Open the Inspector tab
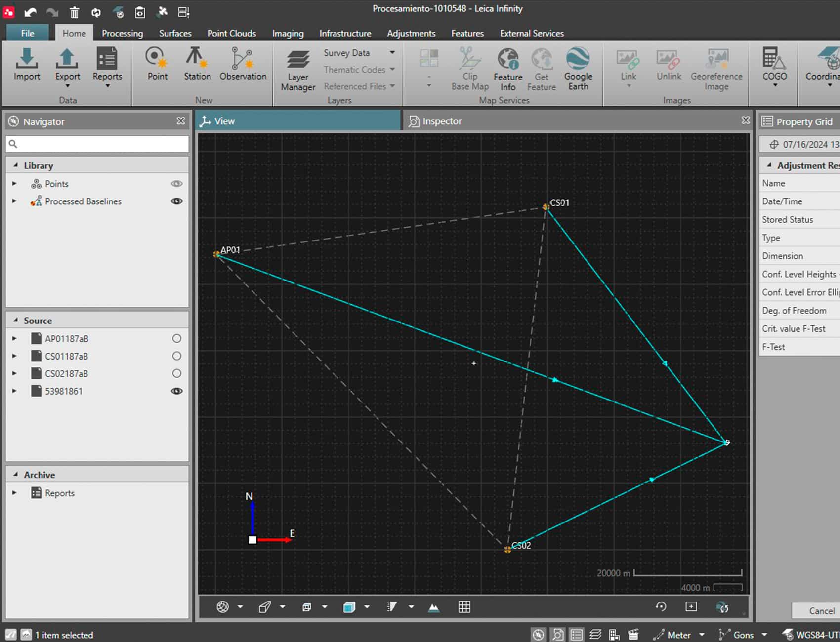 click(x=442, y=121)
